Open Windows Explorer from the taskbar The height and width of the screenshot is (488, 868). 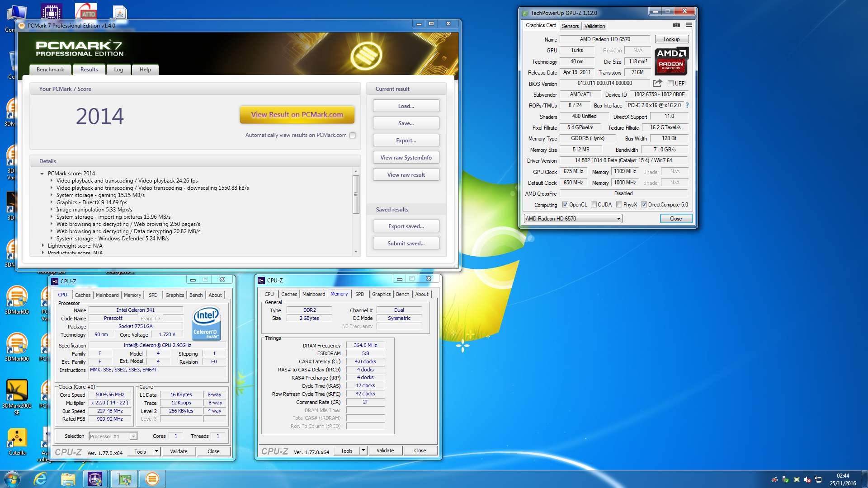[x=68, y=479]
